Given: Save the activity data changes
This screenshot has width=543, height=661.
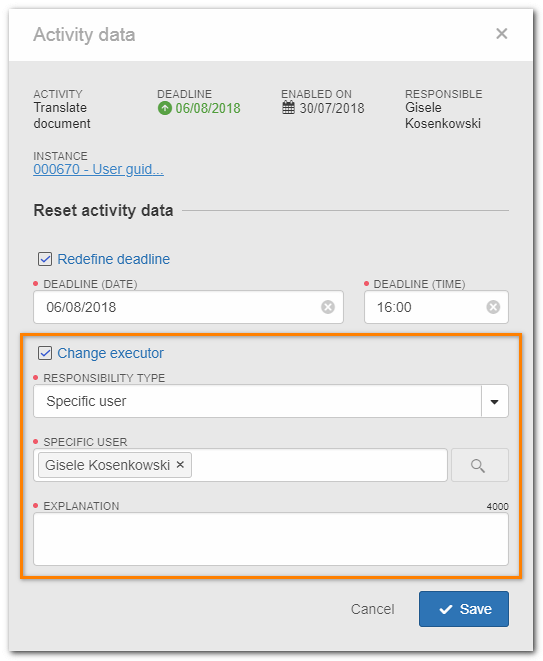Looking at the screenshot, I should (464, 609).
